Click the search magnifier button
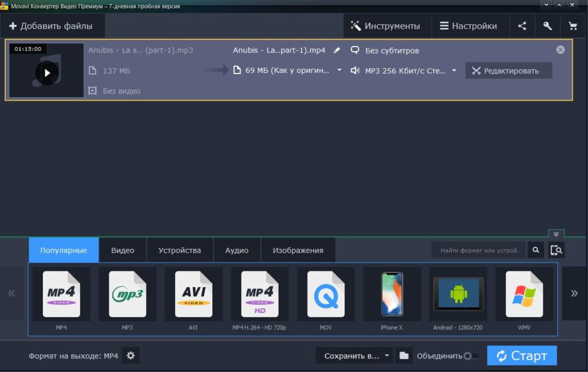This screenshot has height=372, width=588. coord(536,250)
